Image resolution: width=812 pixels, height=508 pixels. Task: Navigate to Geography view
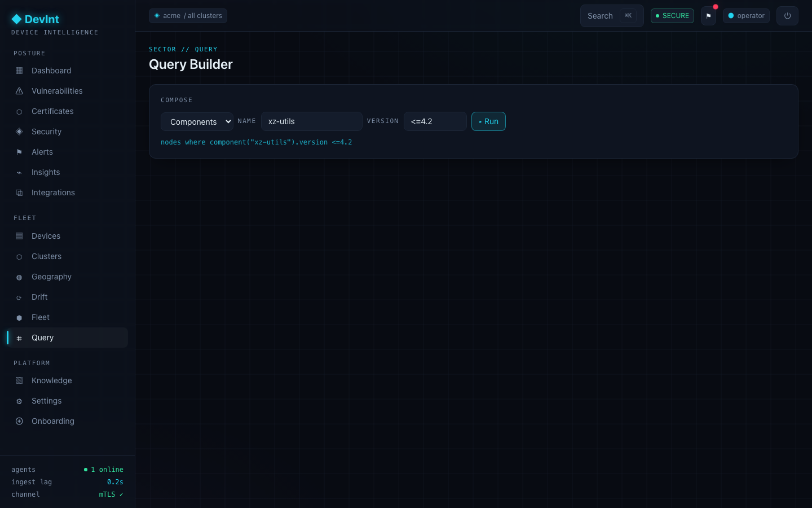point(67,277)
